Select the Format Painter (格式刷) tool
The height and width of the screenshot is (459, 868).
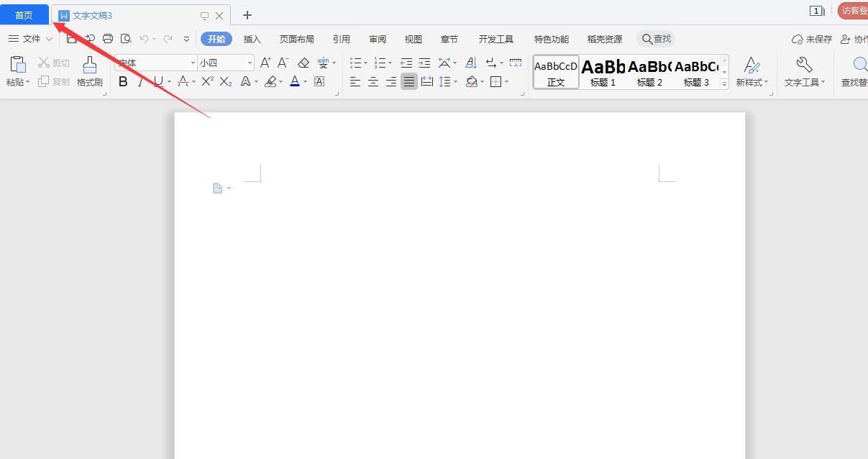coord(90,71)
